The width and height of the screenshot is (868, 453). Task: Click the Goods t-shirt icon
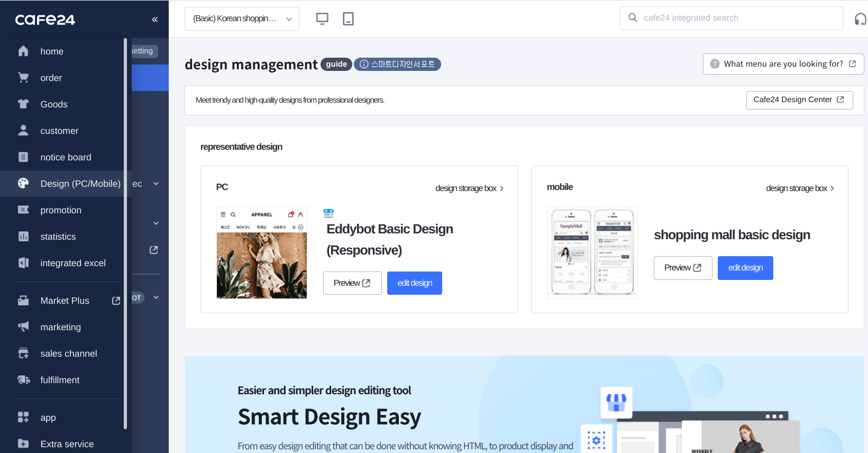[23, 104]
